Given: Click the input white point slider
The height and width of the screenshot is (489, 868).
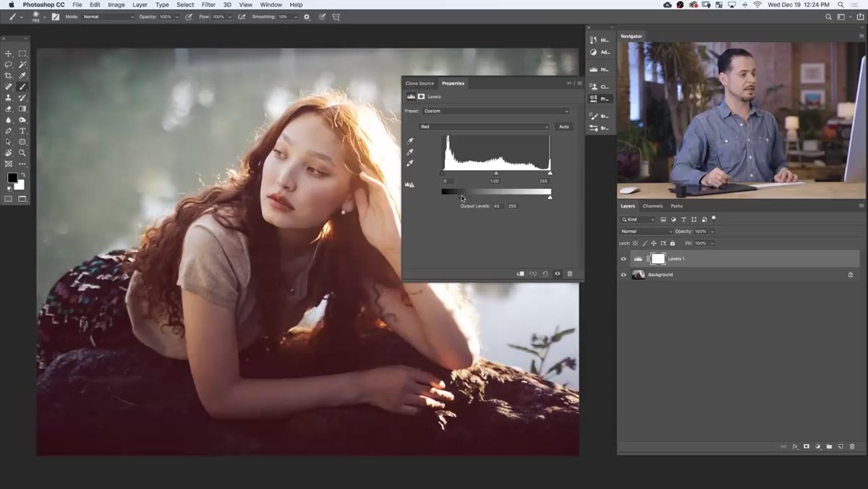Looking at the screenshot, I should (x=550, y=173).
